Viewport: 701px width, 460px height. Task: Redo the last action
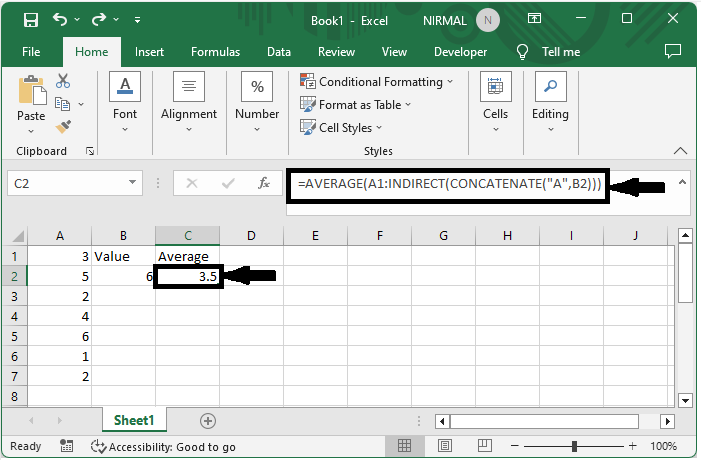pyautogui.click(x=98, y=19)
